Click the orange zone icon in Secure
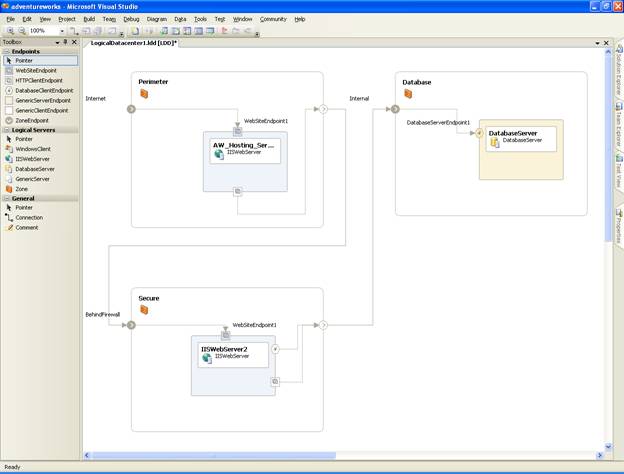 point(144,310)
